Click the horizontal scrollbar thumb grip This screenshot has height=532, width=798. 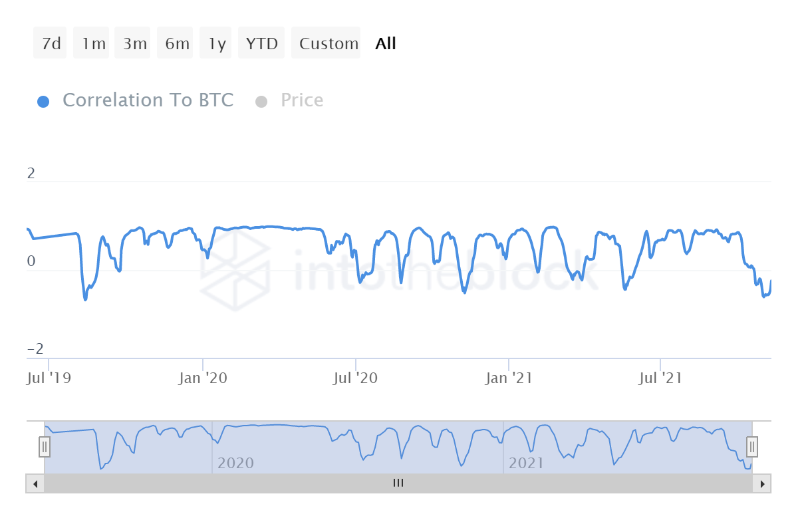tap(398, 483)
